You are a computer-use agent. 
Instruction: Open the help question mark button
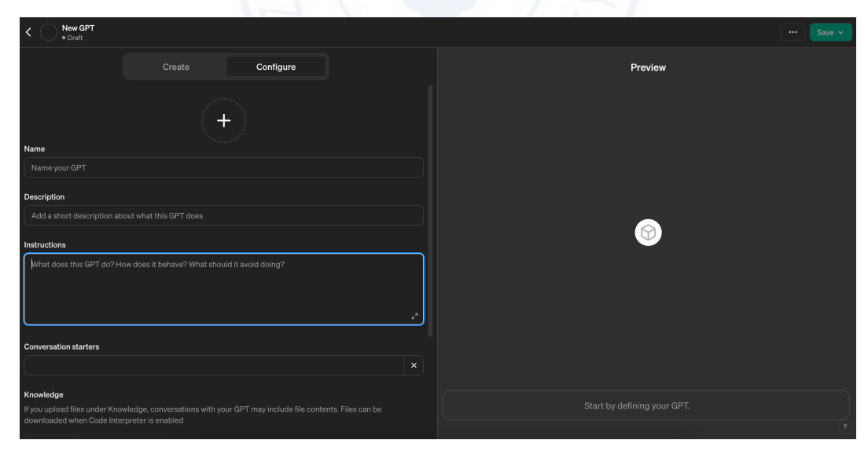tap(844, 427)
